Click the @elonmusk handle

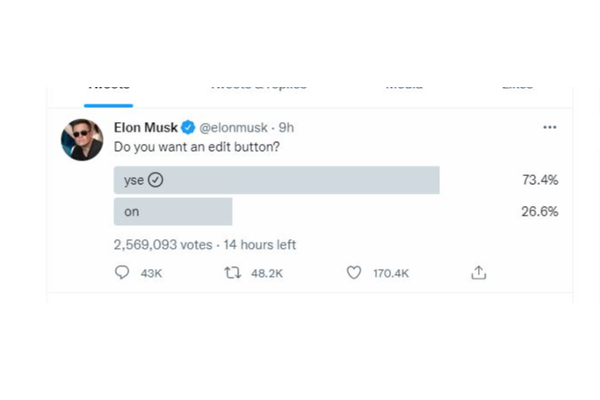coord(233,128)
